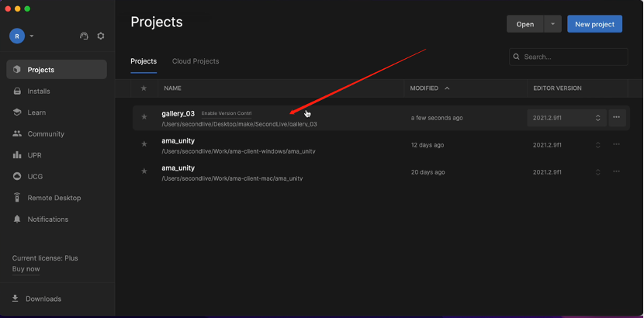This screenshot has height=318, width=644.
Task: Open Remote Desktop from the sidebar
Action: point(54,198)
